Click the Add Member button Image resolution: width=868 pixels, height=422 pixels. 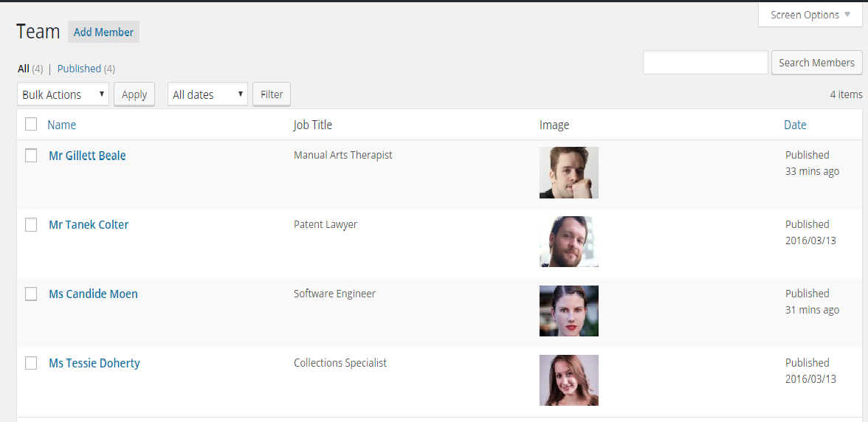coord(103,32)
